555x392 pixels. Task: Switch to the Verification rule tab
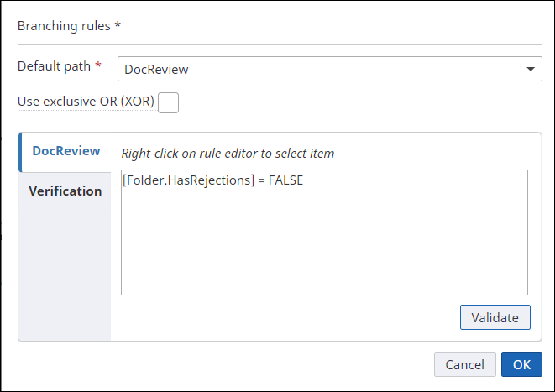(65, 191)
